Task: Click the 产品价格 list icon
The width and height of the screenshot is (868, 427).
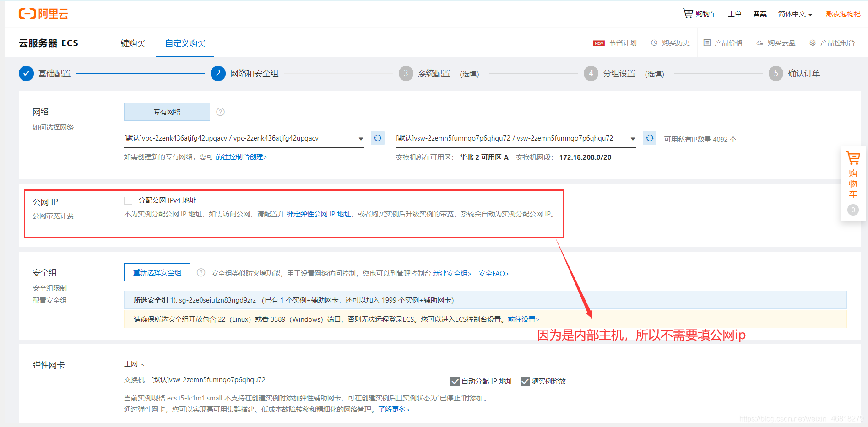Action: click(x=707, y=43)
